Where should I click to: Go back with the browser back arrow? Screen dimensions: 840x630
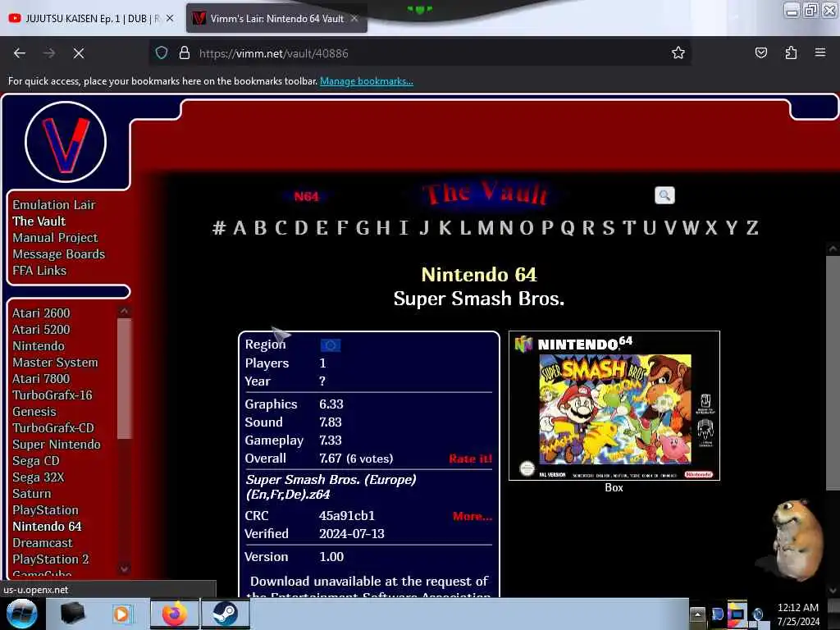[20, 53]
